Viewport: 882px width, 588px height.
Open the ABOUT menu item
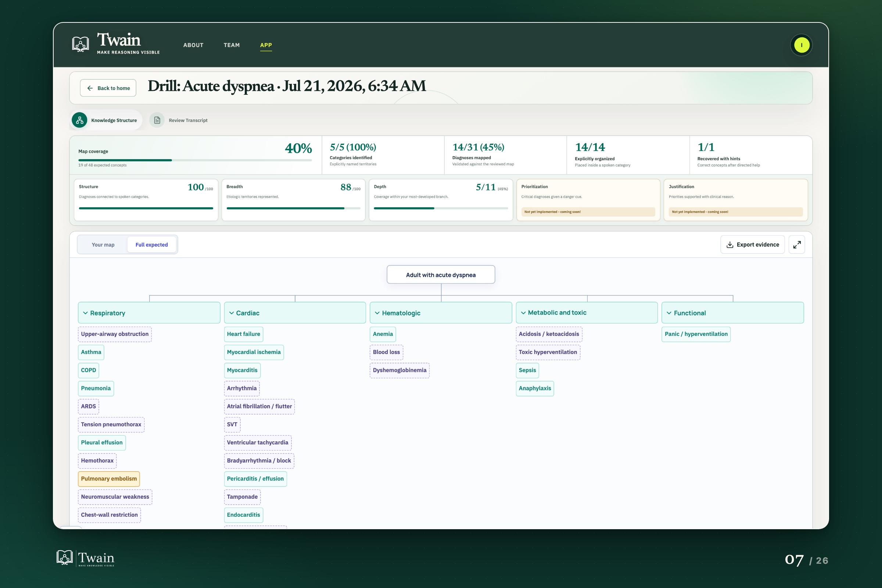[193, 45]
